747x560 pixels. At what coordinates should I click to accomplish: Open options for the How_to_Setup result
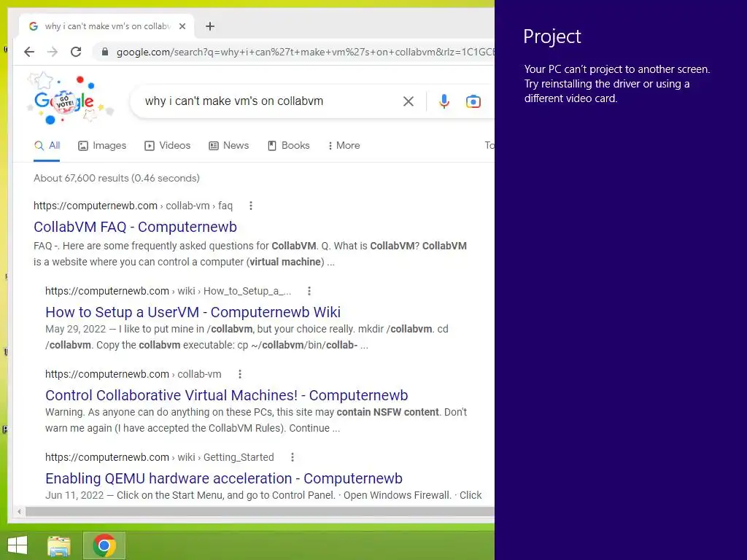309,291
